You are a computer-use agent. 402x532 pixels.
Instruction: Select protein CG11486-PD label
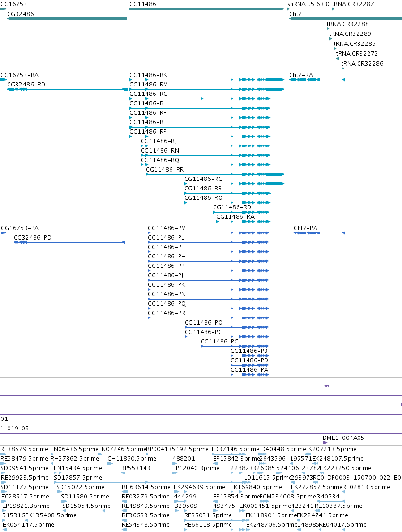click(x=249, y=360)
